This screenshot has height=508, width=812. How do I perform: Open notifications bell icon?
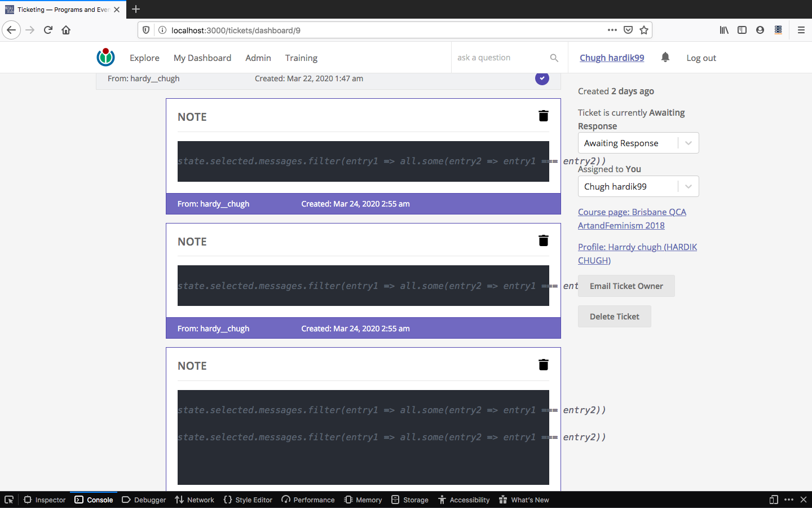(x=665, y=57)
